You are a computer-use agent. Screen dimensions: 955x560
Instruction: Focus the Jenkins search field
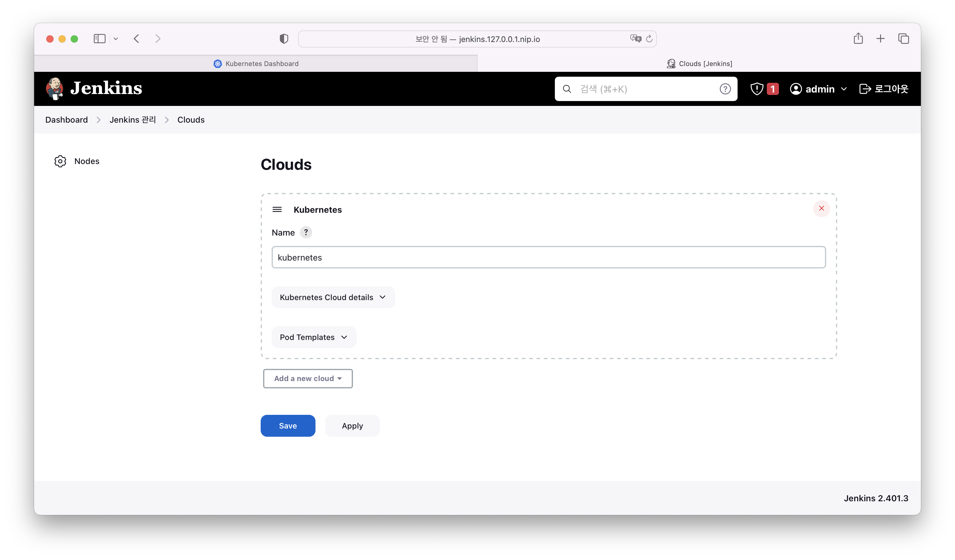[646, 89]
